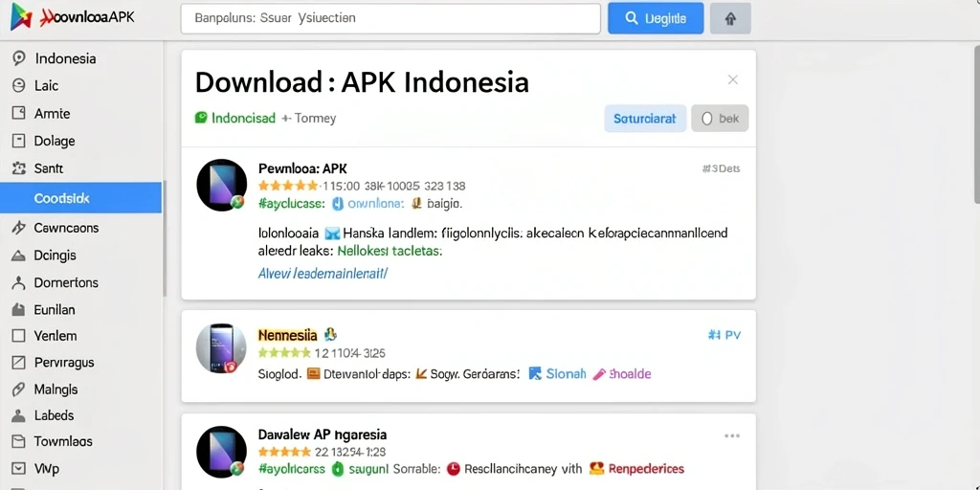Click the green Nellokes tacletas link

[390, 252]
